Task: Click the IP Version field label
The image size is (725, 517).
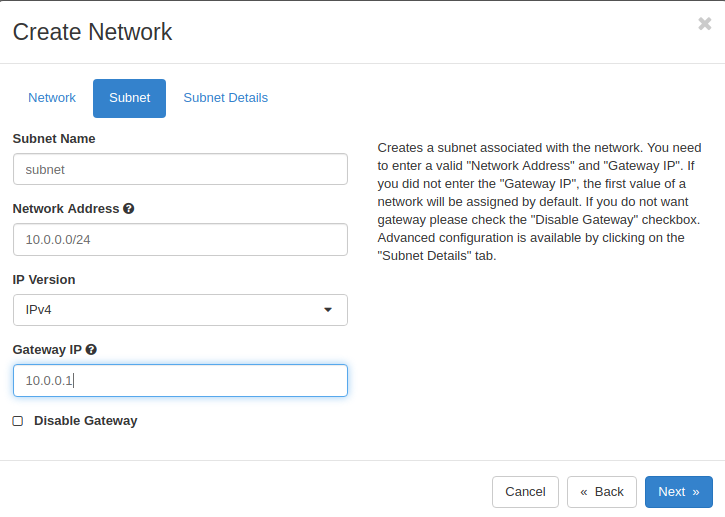Action: pyautogui.click(x=44, y=280)
